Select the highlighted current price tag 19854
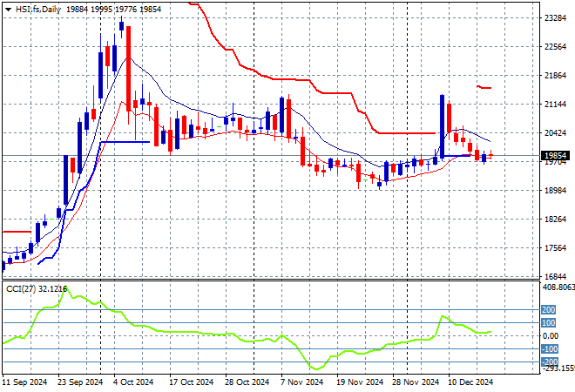Screen dimensions: 575x392 556,156
